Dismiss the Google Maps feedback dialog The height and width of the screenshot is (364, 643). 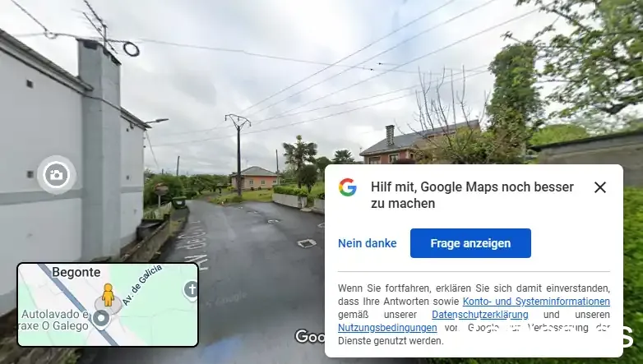pos(600,187)
